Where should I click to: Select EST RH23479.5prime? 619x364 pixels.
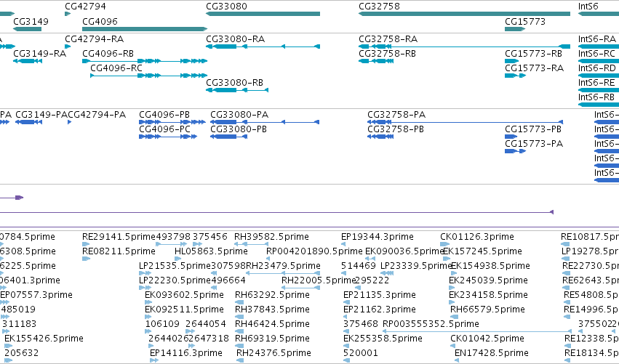click(x=283, y=273)
